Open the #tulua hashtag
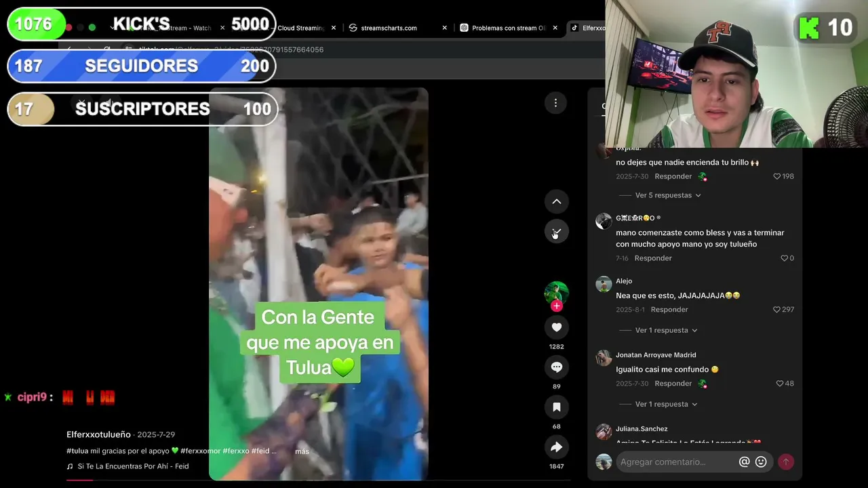 tap(77, 451)
